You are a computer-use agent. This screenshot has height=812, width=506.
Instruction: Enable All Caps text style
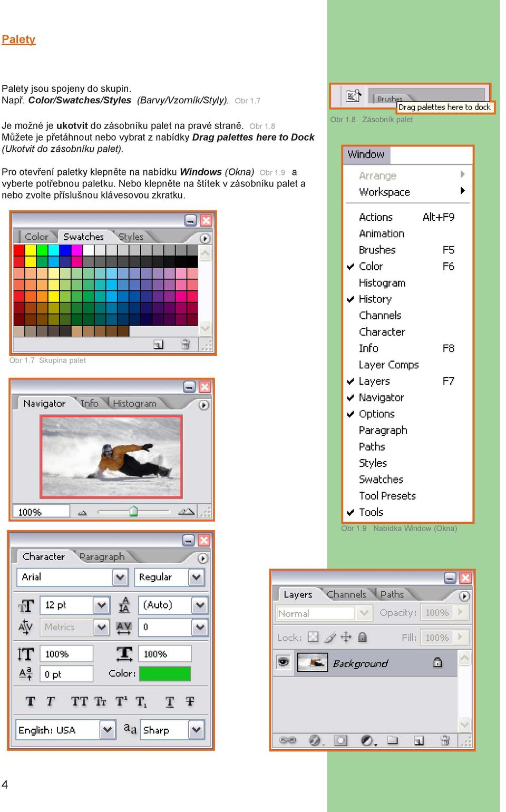click(80, 701)
